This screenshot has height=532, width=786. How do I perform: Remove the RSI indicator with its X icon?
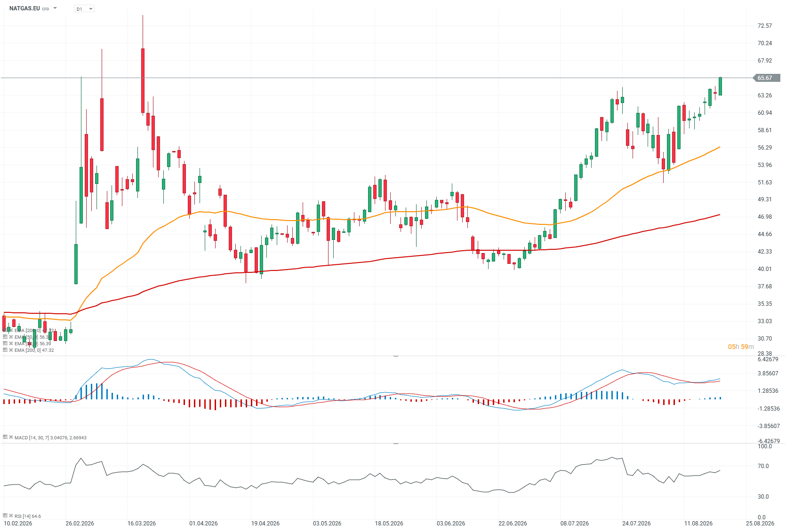[x=11, y=516]
